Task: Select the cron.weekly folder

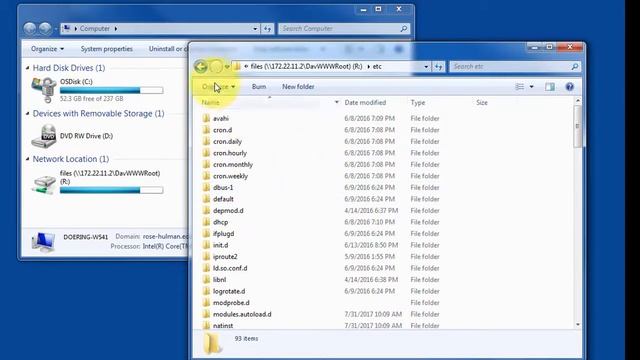Action: point(231,176)
